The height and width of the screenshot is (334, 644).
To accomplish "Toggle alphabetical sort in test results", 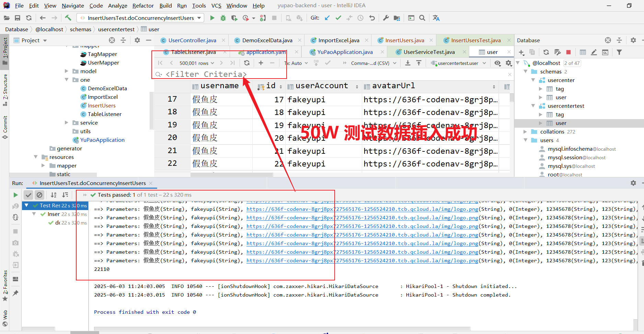I will 54,195.
